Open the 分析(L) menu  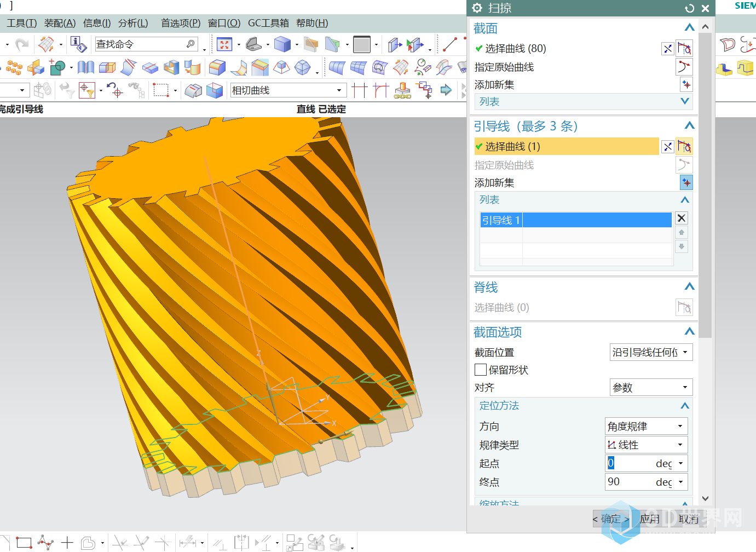pos(133,23)
